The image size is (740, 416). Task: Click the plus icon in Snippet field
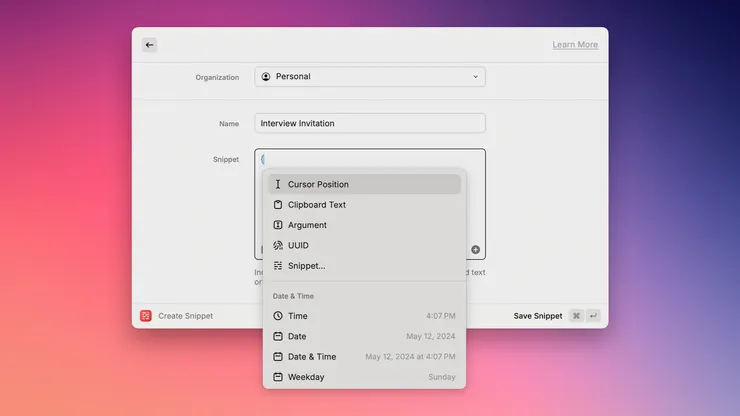coord(475,249)
